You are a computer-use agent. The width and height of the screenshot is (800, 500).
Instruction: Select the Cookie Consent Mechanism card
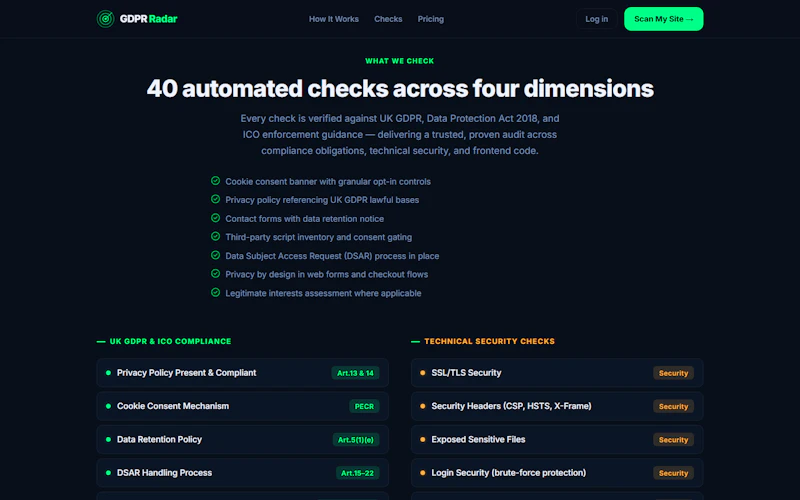(242, 406)
